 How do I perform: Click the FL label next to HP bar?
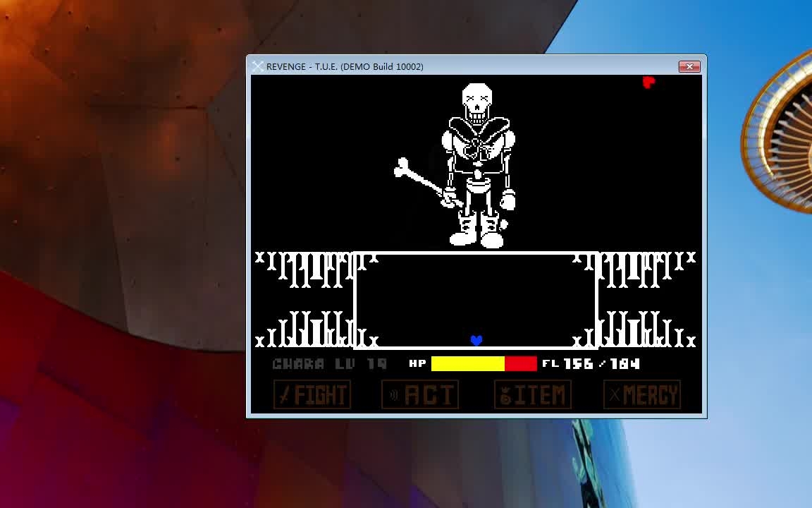550,363
